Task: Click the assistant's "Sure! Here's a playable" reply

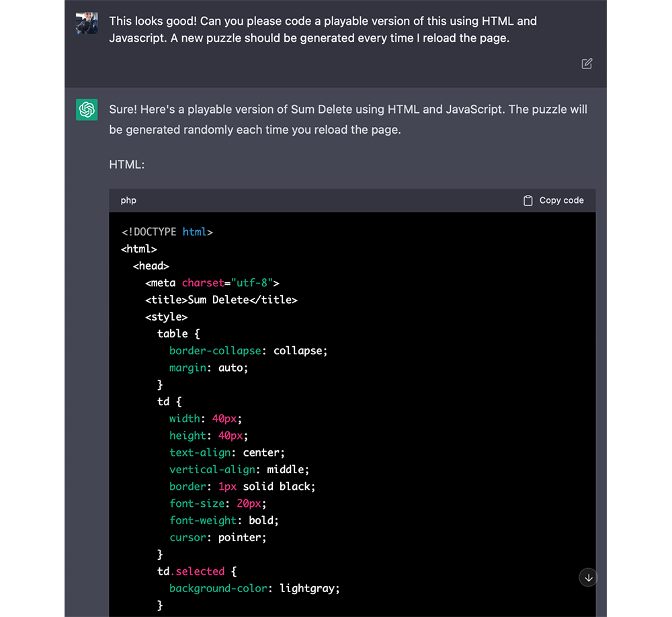Action: [348, 119]
